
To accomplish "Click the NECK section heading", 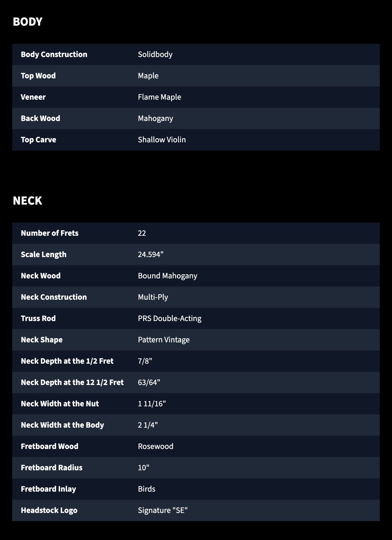I will coord(28,201).
